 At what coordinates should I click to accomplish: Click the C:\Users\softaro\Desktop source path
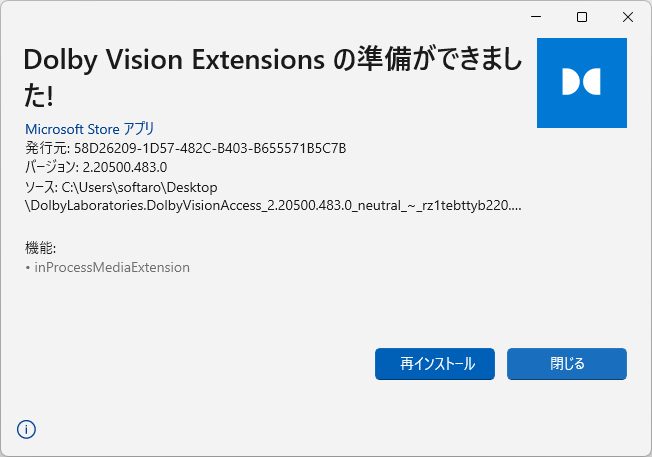(139, 187)
